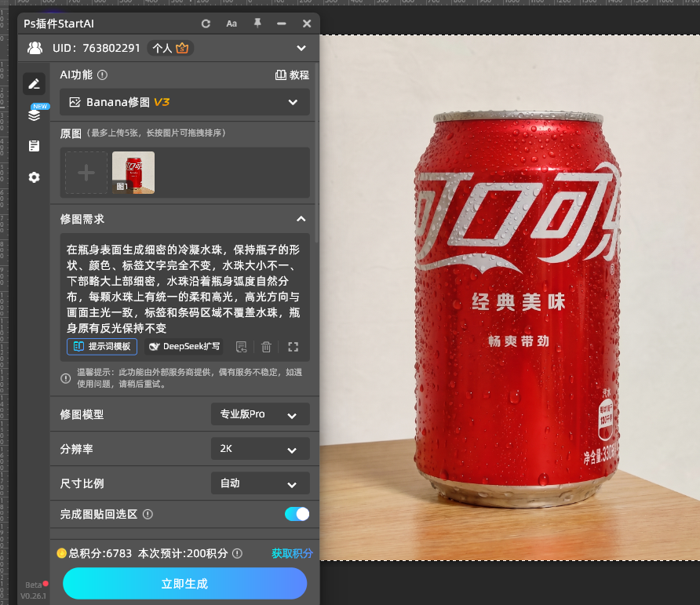Click the info icon after 本次预计:200积分
Screen dimensions: 700x605
pyautogui.click(x=238, y=554)
